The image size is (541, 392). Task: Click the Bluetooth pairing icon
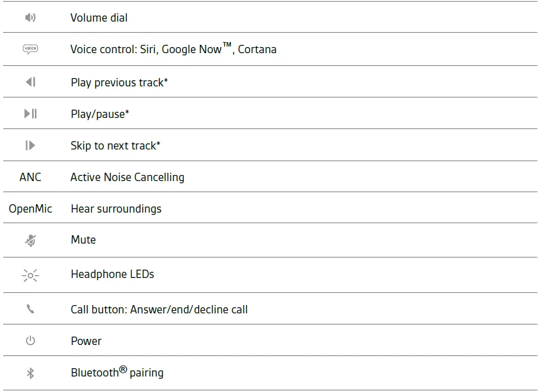click(30, 373)
